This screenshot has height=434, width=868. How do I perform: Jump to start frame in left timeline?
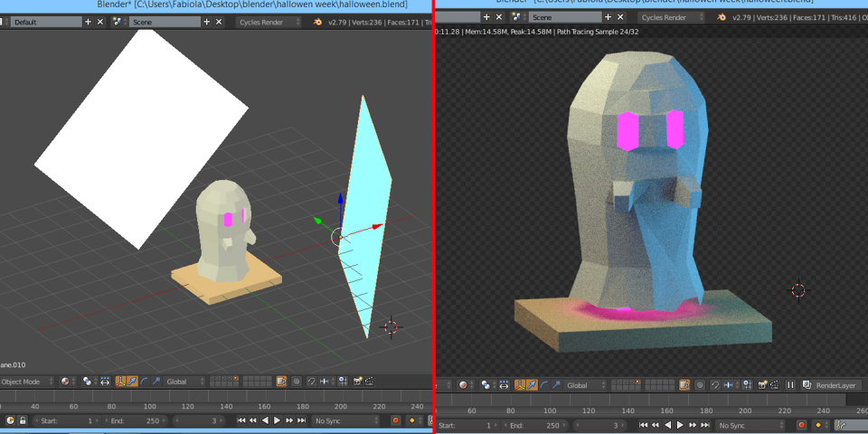tap(241, 420)
